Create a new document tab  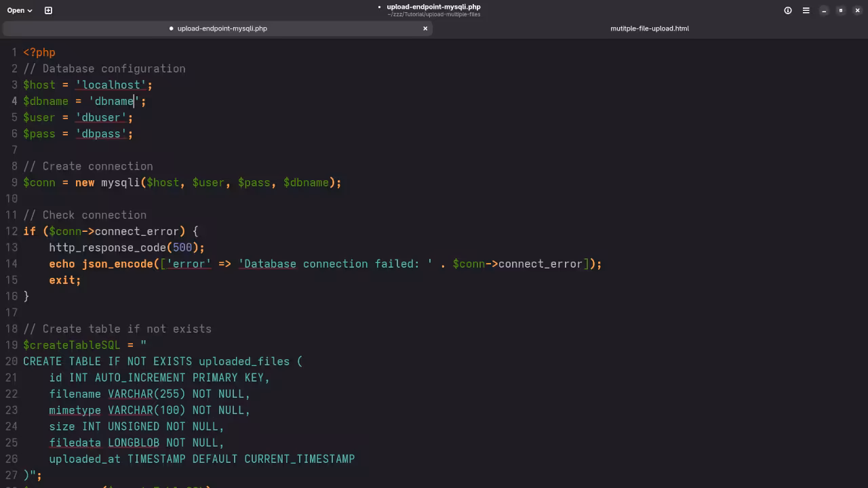(x=48, y=10)
